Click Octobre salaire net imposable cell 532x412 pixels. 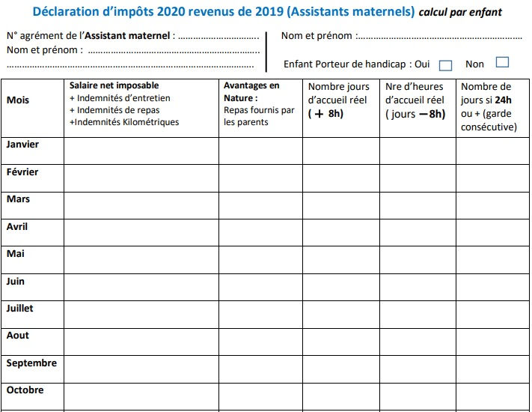point(141,397)
